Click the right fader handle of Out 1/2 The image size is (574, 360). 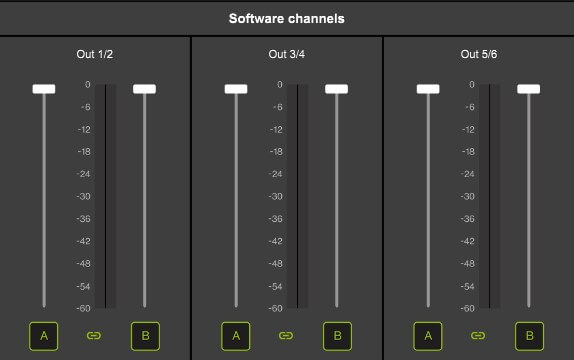[145, 89]
